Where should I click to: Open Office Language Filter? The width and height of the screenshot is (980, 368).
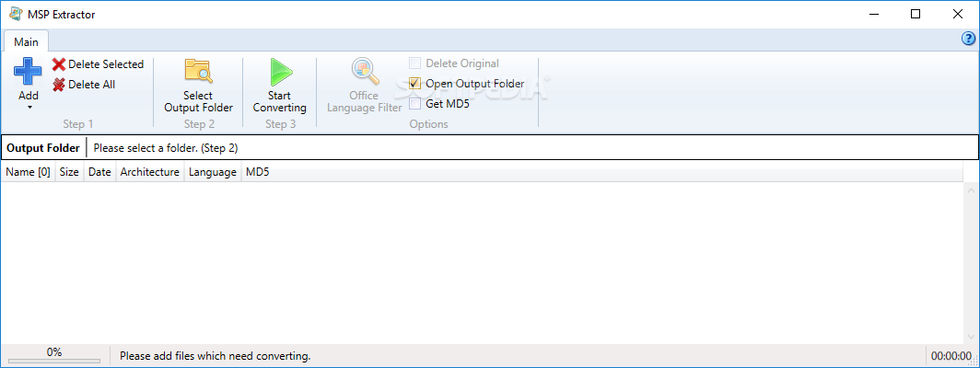point(365,86)
